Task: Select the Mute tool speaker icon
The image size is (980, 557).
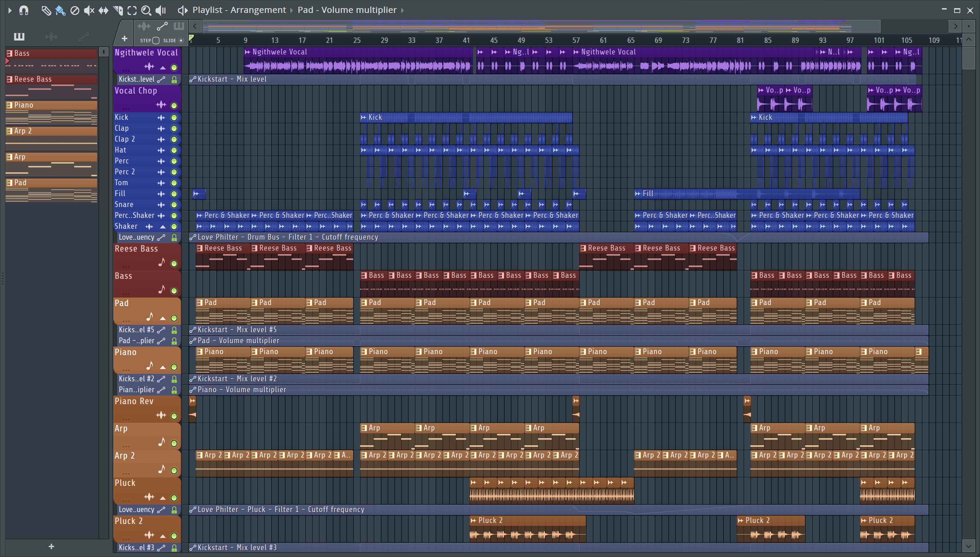Action: click(89, 10)
